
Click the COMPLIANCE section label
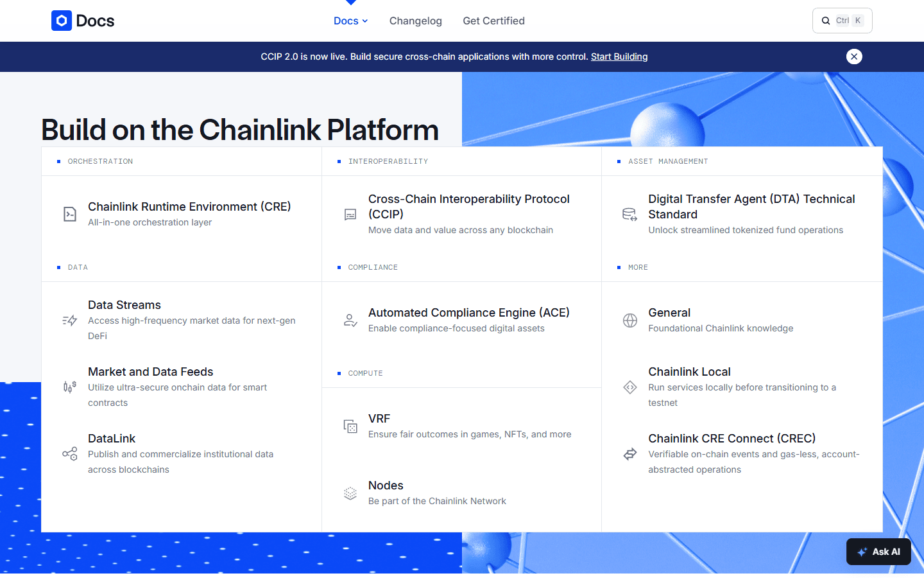(x=373, y=267)
